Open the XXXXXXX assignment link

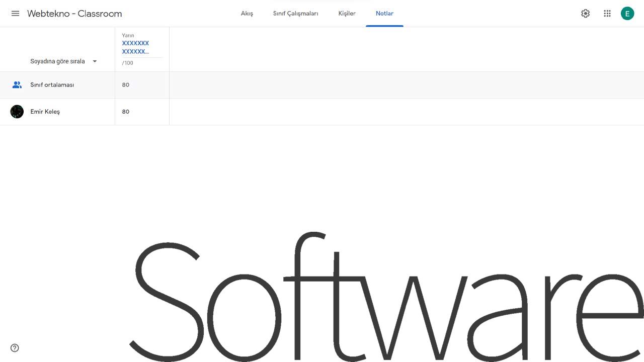(x=136, y=47)
